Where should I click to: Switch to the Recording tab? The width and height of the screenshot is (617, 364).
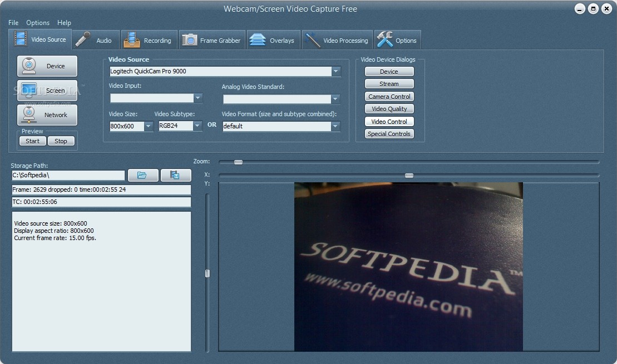click(149, 39)
